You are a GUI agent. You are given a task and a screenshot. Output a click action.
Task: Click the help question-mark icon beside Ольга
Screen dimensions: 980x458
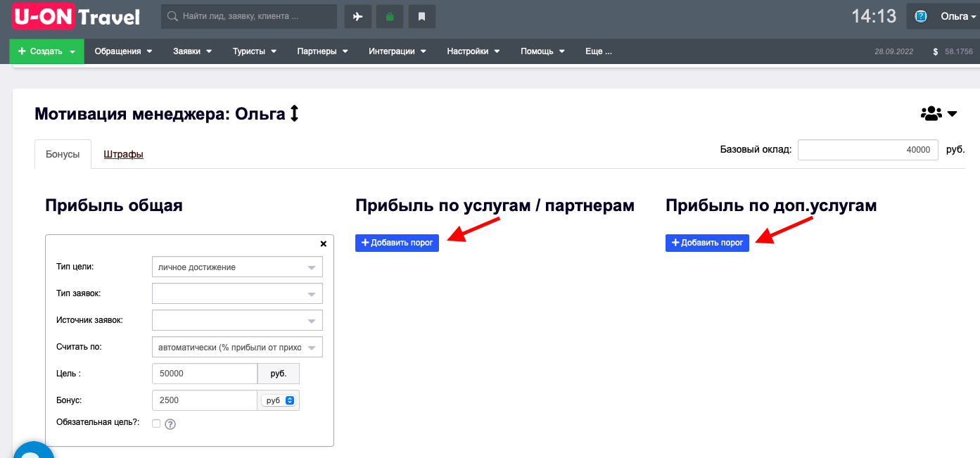pos(921,16)
